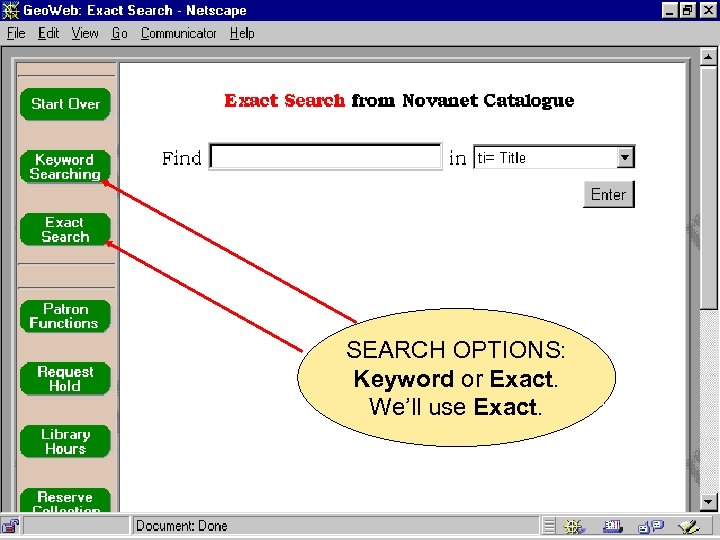Open the Discussions newsgroup icon in component bar
The image size is (720, 540).
coord(651,526)
